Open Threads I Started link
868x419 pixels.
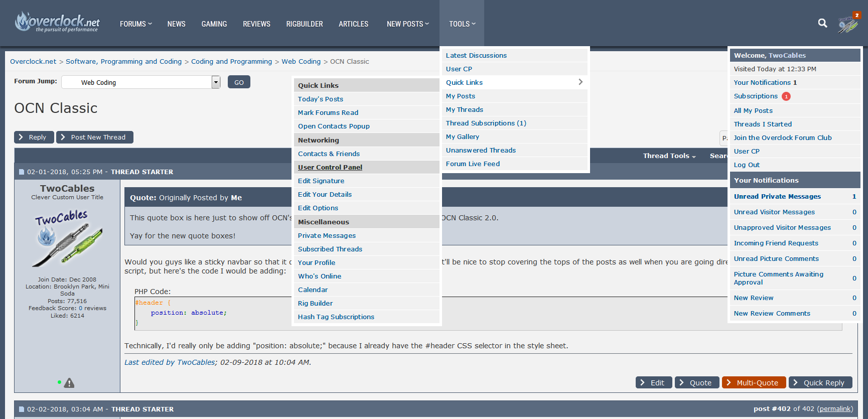pyautogui.click(x=763, y=124)
